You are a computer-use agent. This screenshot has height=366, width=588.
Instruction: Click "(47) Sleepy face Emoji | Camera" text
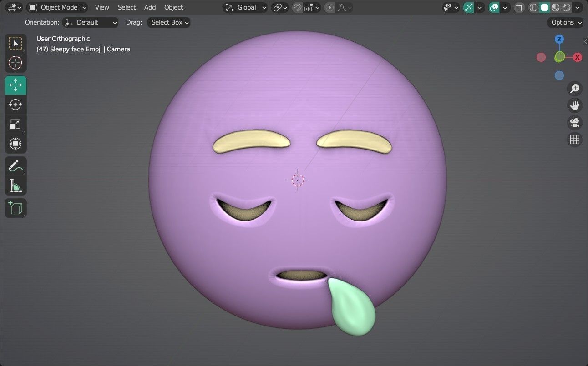tap(83, 49)
